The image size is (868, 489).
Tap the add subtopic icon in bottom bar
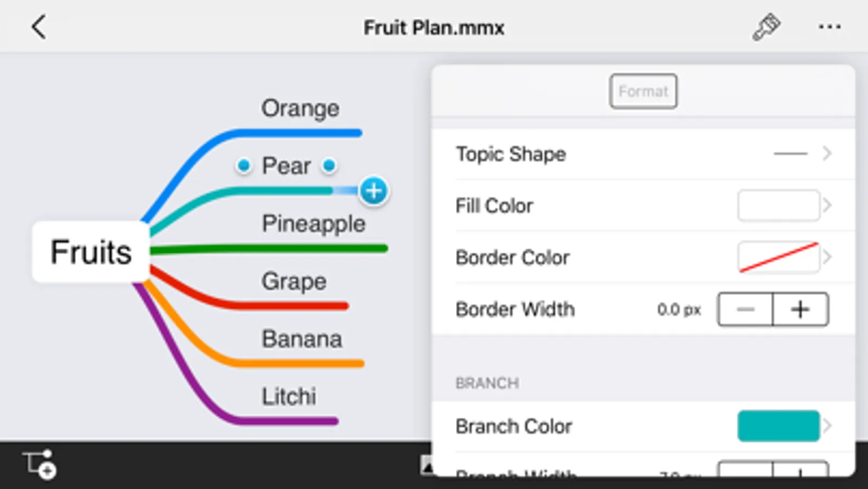click(x=40, y=465)
